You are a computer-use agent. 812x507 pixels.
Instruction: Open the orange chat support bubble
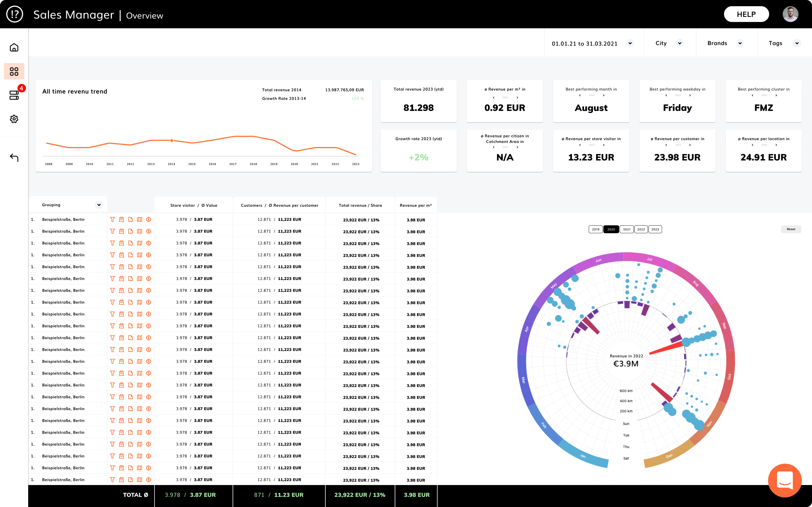pos(785,481)
